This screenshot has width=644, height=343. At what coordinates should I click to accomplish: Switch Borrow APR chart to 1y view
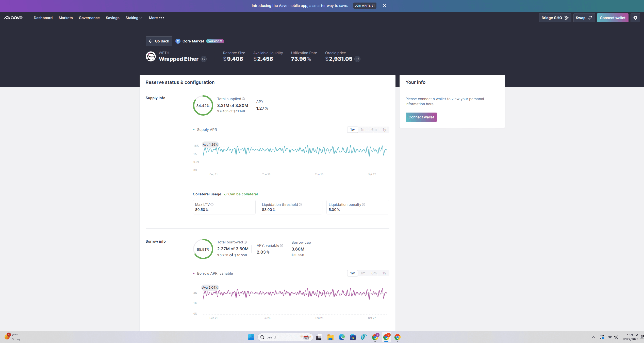pos(384,273)
